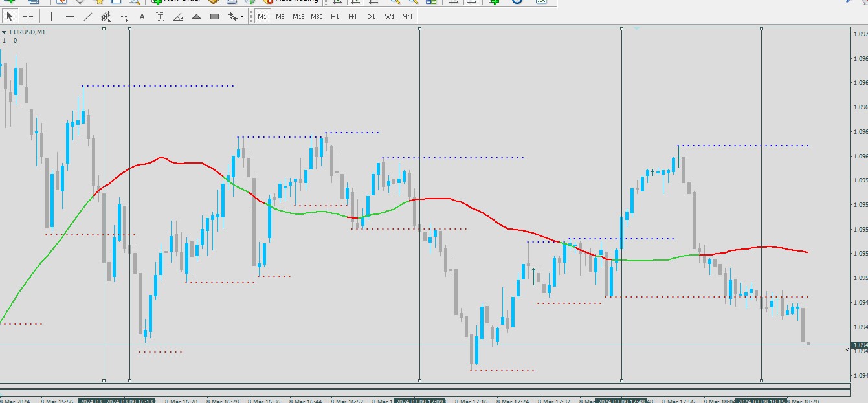Expand the triangle beside EURUSD,M1 label

[x=5, y=32]
